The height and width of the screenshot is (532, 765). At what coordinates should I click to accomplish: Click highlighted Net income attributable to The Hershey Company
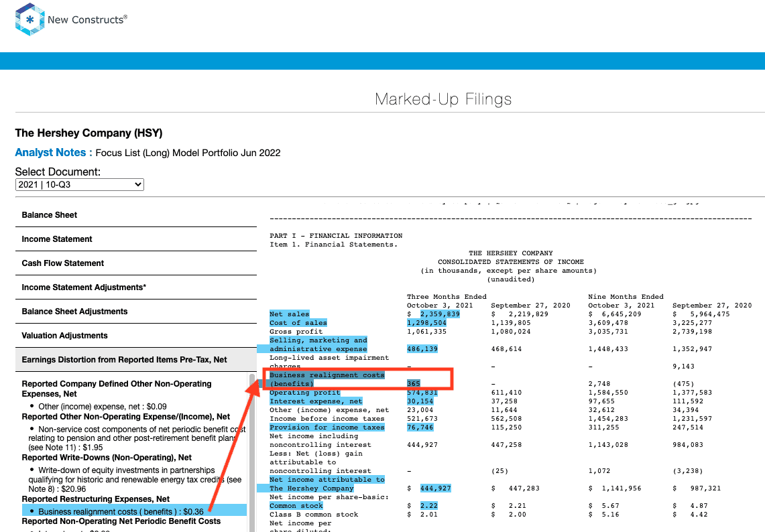pos(327,484)
